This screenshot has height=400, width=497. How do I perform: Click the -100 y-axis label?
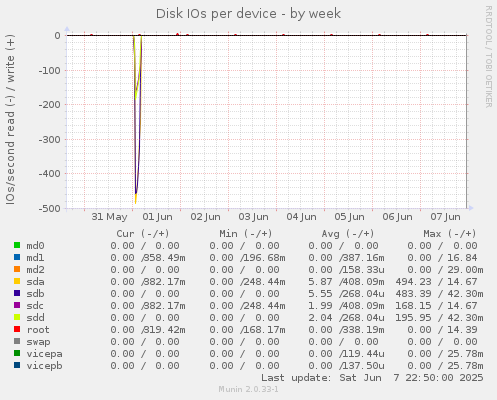pyautogui.click(x=50, y=70)
